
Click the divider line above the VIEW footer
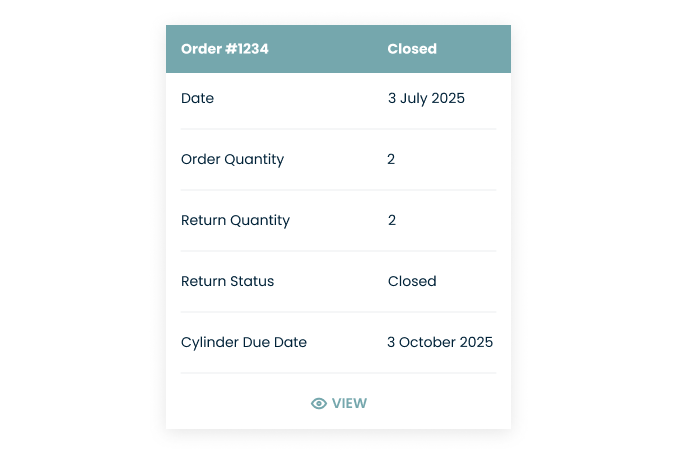(x=338, y=373)
